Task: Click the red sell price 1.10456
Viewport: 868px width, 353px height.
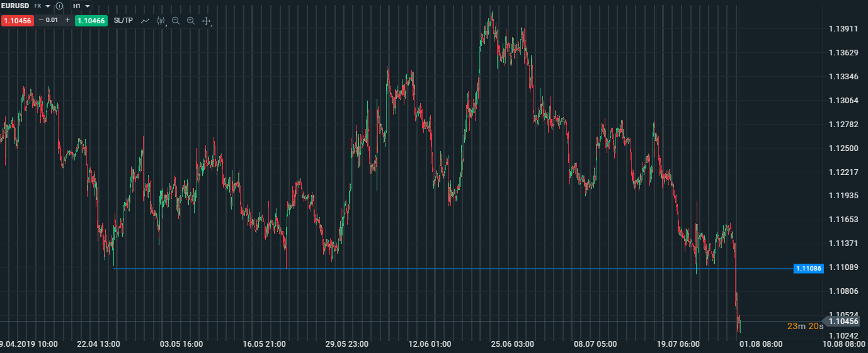Action: [x=17, y=20]
